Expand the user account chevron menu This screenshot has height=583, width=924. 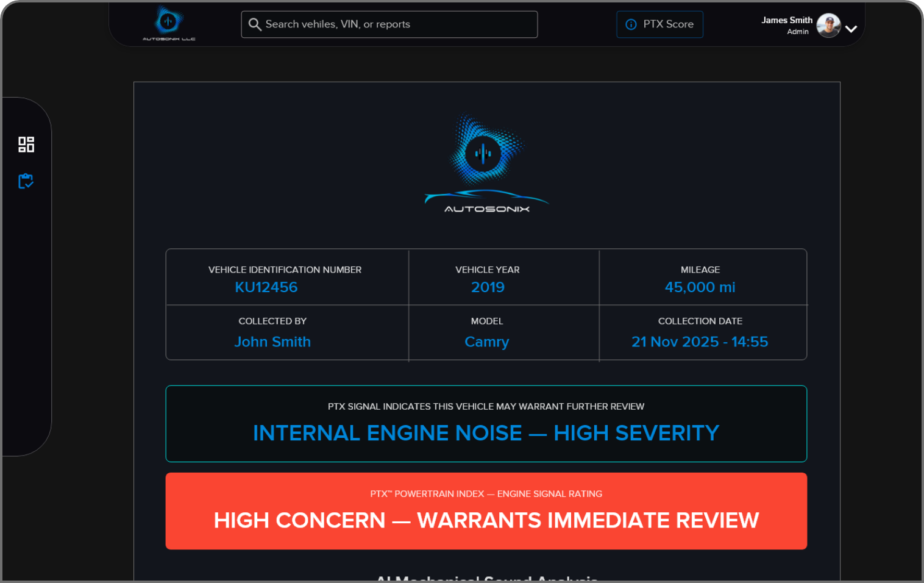[851, 29]
